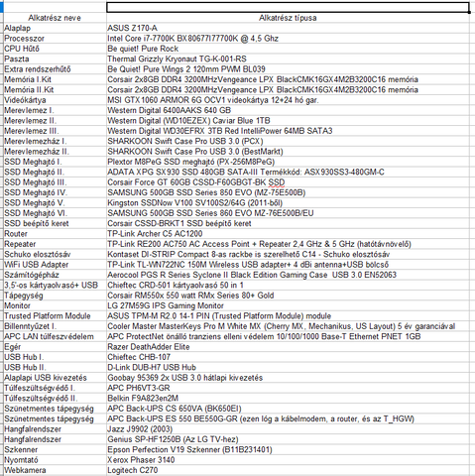Select Chieftec CRD-501 kártyaolvasó cell
The image size is (475, 476).
288,285
